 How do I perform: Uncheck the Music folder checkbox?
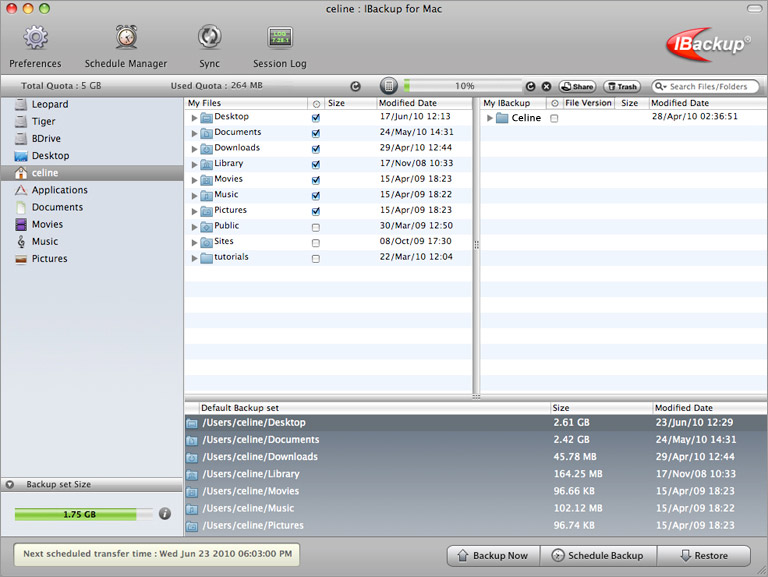pos(316,196)
